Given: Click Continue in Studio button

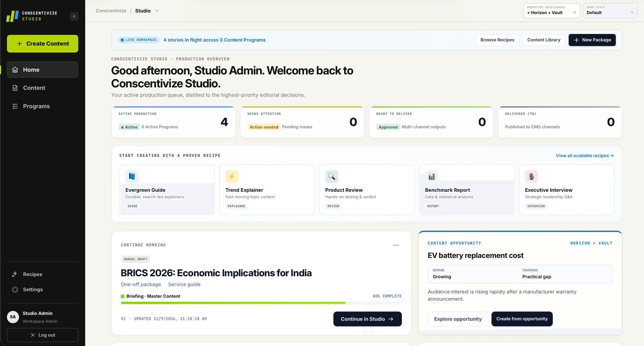Looking at the screenshot, I should coord(367,319).
